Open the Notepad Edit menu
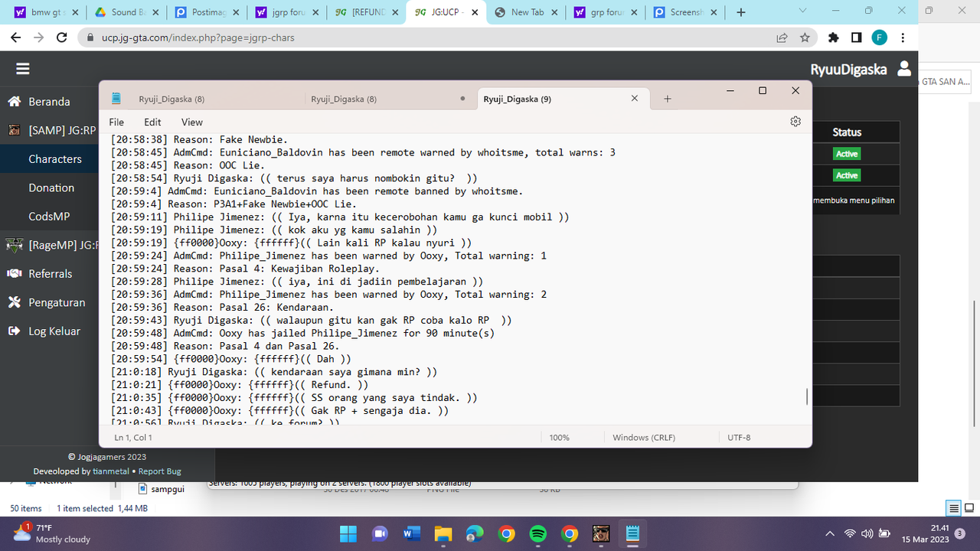980x551 pixels. point(152,122)
